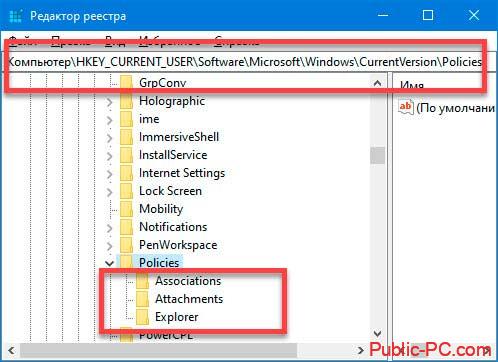Click the tree horizontal scroll right arrow
Viewport: 498px width, 362px height.
point(360,350)
